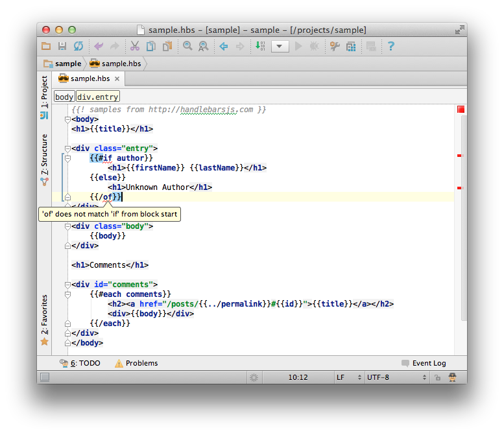Click the editor vertical scrollbar
The height and width of the screenshot is (435, 504).
[464, 218]
